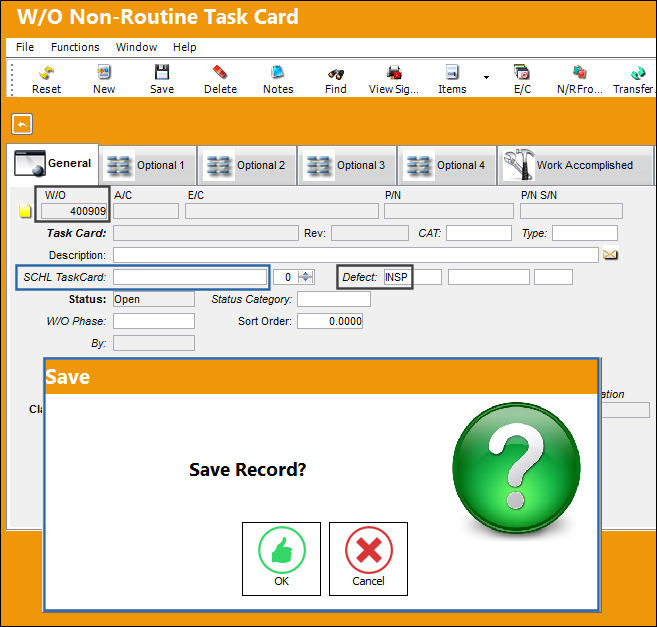This screenshot has width=657, height=627.
Task: Click the By field
Action: [x=154, y=343]
